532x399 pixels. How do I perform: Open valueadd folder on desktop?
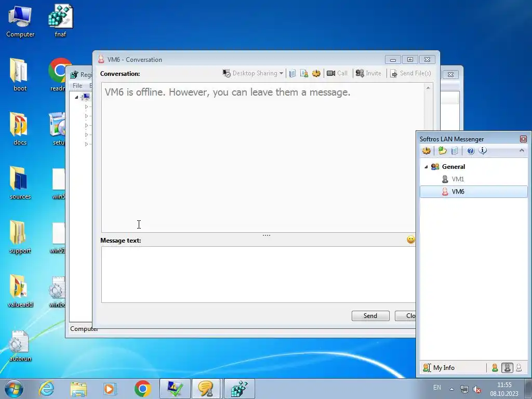tap(20, 291)
